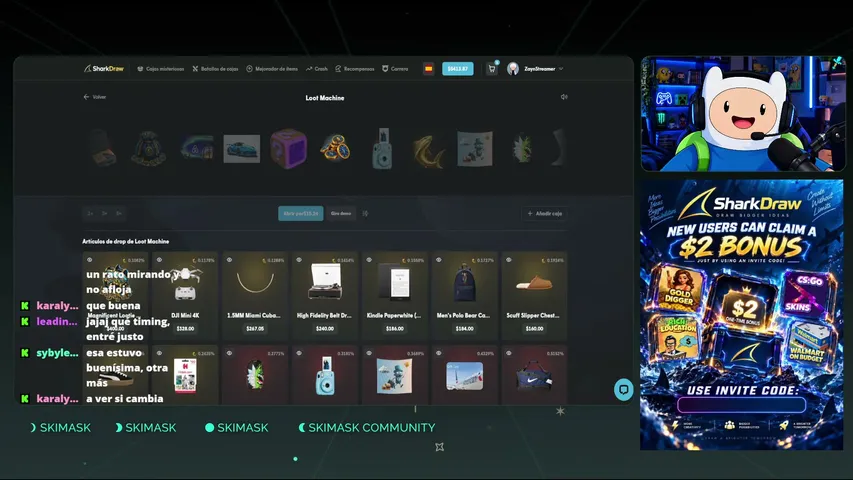Open the High Fidelity turntable thumbnail
Image resolution: width=853 pixels, height=480 pixels.
pos(325,281)
